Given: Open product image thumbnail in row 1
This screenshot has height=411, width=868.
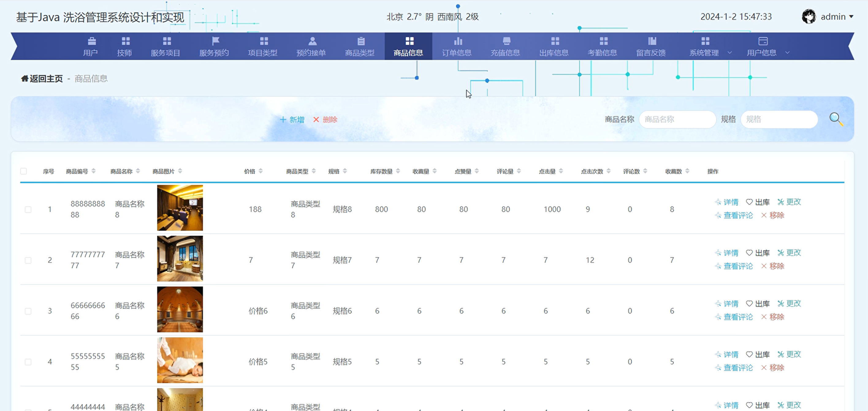Looking at the screenshot, I should click(x=180, y=208).
